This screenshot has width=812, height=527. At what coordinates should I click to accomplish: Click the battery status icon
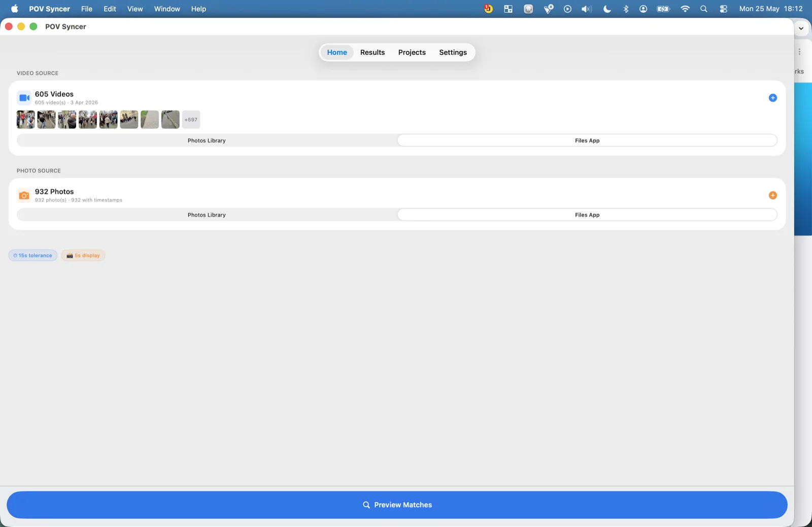(663, 9)
